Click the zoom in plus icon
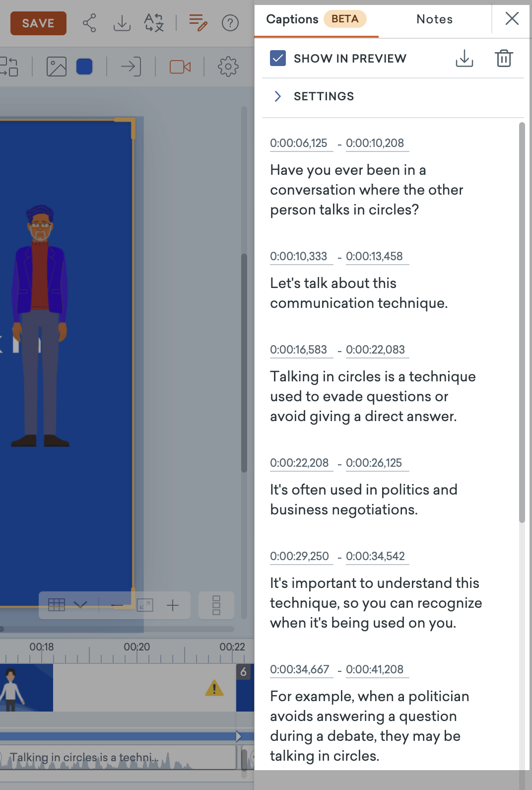The image size is (532, 790). [x=173, y=605]
